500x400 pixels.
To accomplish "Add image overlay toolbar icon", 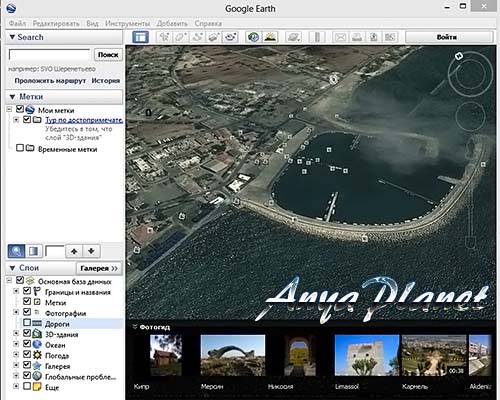I will point(213,37).
